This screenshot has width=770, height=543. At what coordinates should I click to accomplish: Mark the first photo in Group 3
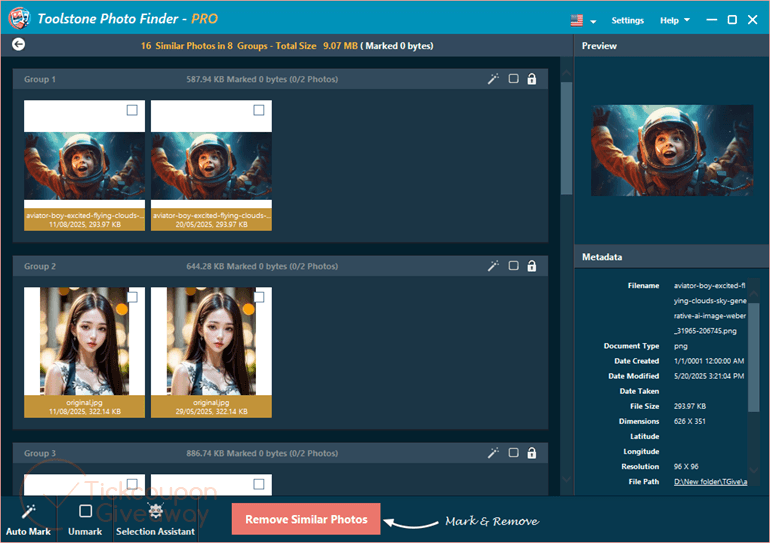coord(132,484)
